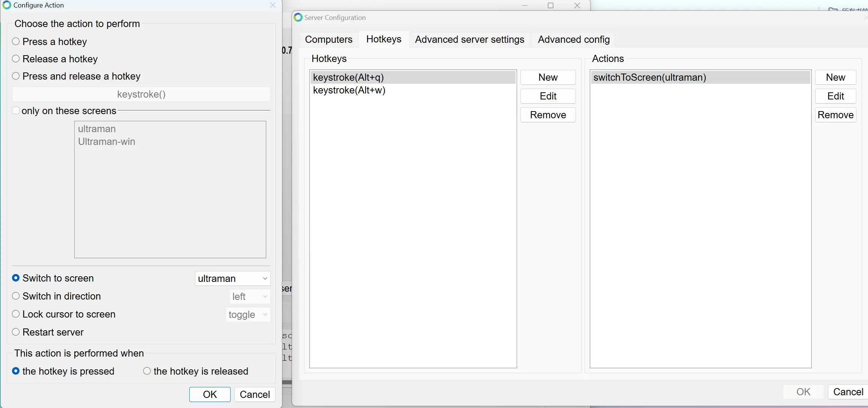Screen dimensions: 868x408
Task: Select the keystroke(Alt+w) hotkey entry
Action: (413, 90)
